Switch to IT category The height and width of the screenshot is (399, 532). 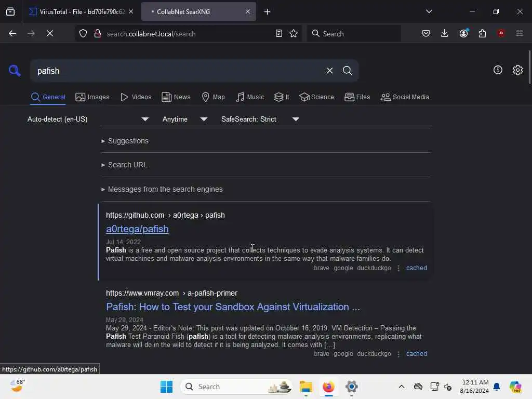282,97
